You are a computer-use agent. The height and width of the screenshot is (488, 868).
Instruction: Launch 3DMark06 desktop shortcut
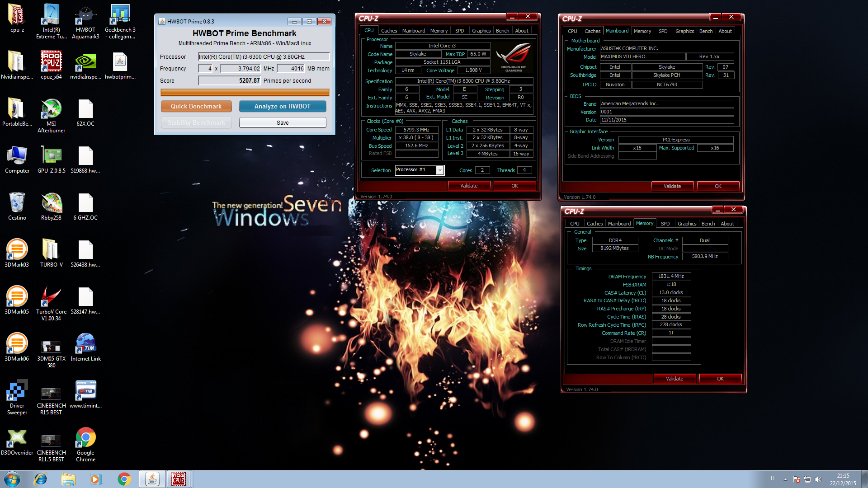tap(17, 347)
